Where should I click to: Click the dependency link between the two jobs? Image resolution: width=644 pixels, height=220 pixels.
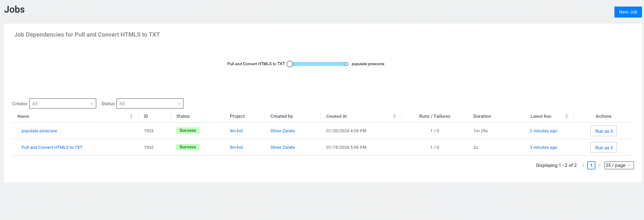tap(318, 64)
